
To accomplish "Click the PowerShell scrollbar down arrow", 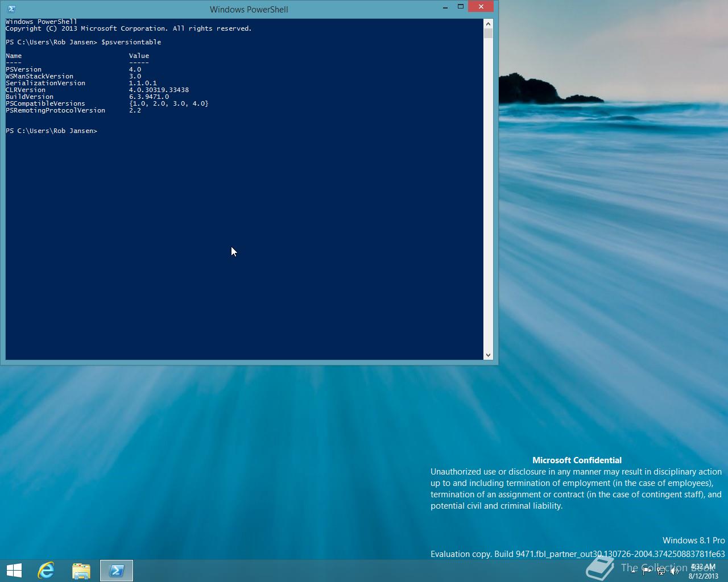I will (x=488, y=355).
